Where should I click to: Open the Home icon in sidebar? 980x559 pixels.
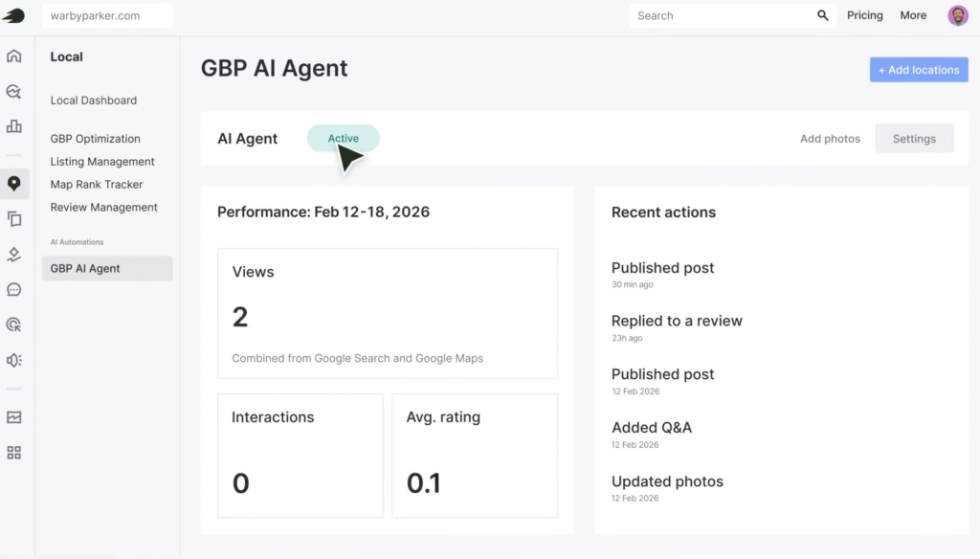[13, 56]
